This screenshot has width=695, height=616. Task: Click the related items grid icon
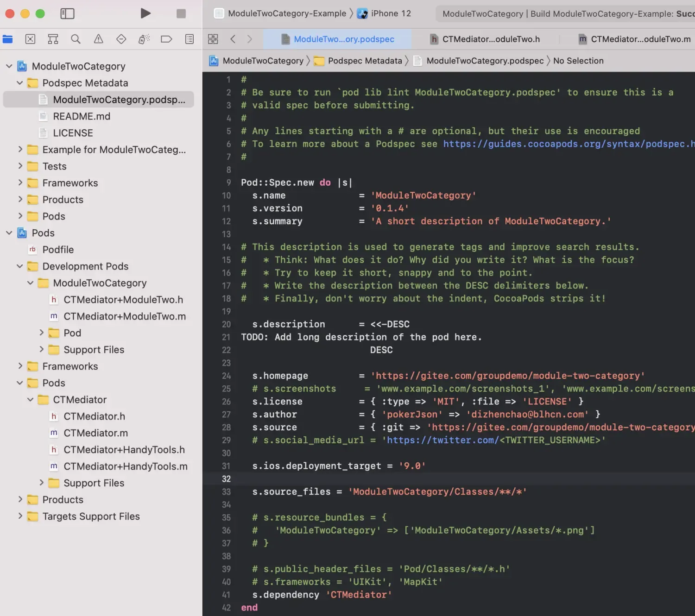coord(213,39)
